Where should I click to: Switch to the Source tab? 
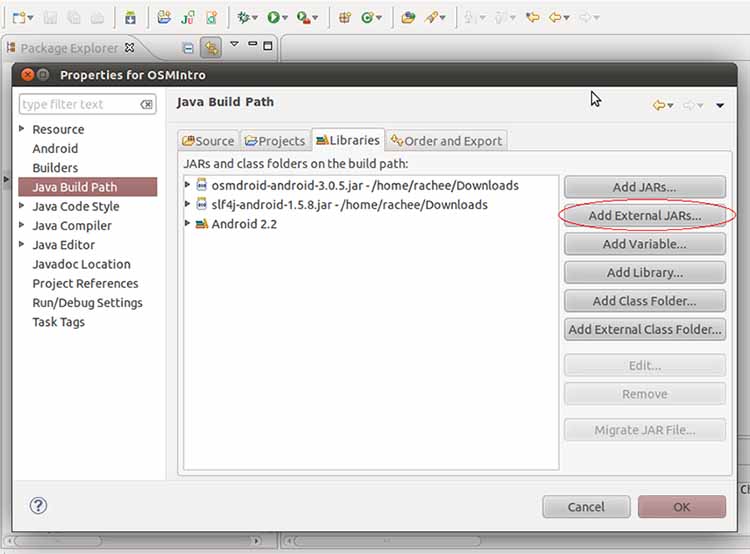coord(208,141)
